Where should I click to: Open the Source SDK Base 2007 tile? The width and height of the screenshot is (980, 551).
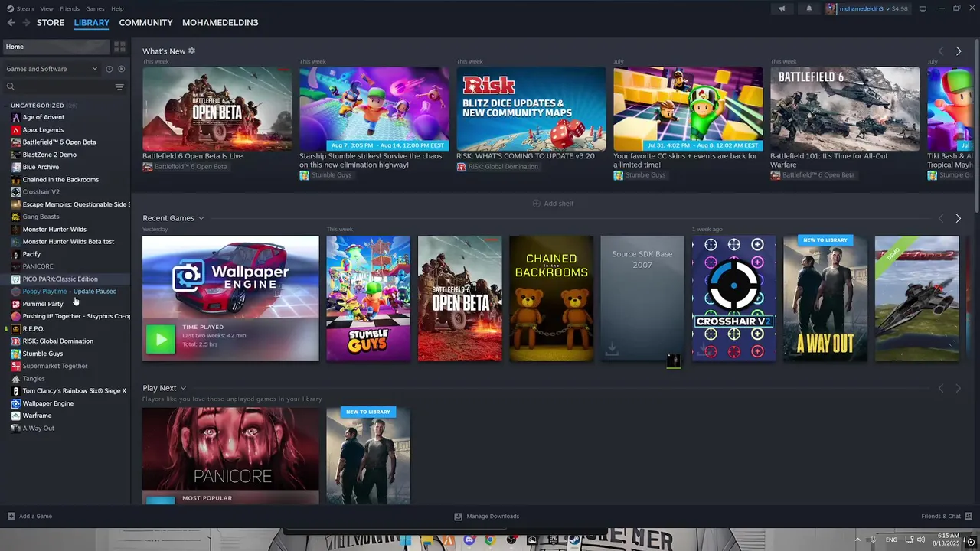coord(642,298)
